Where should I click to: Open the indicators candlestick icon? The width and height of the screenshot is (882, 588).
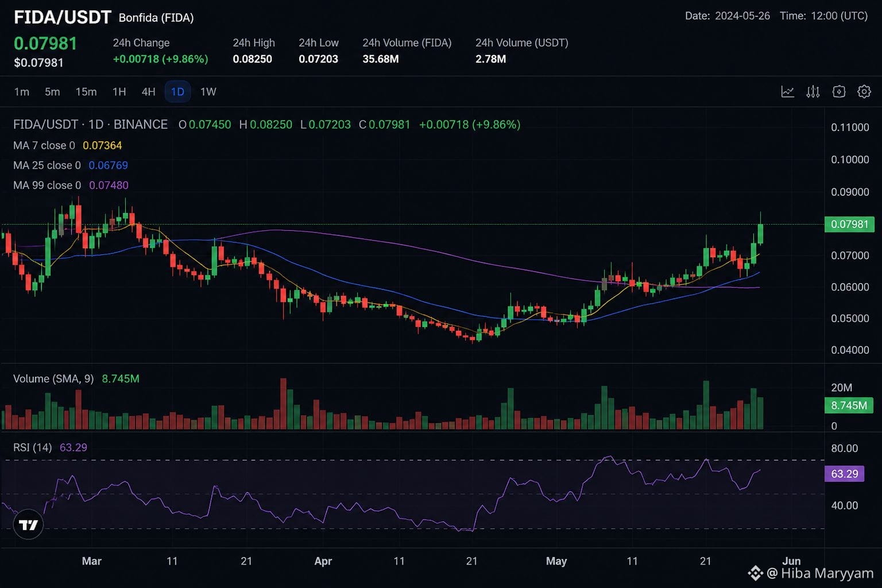pos(813,92)
